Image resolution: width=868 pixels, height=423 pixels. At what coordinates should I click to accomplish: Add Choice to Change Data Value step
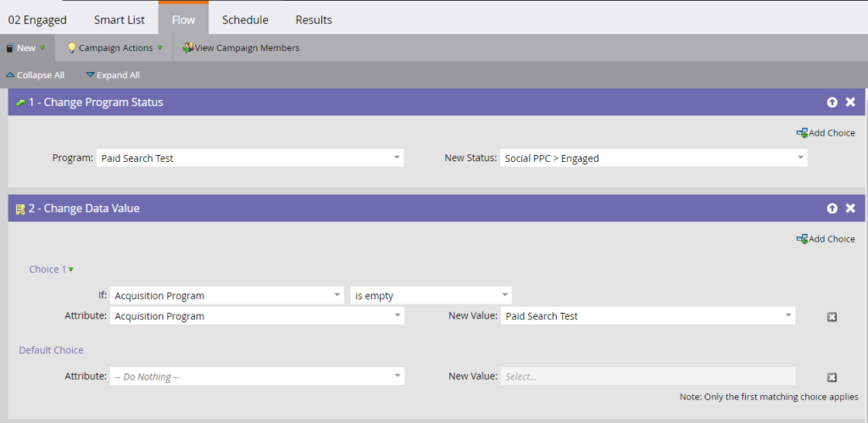pyautogui.click(x=826, y=239)
